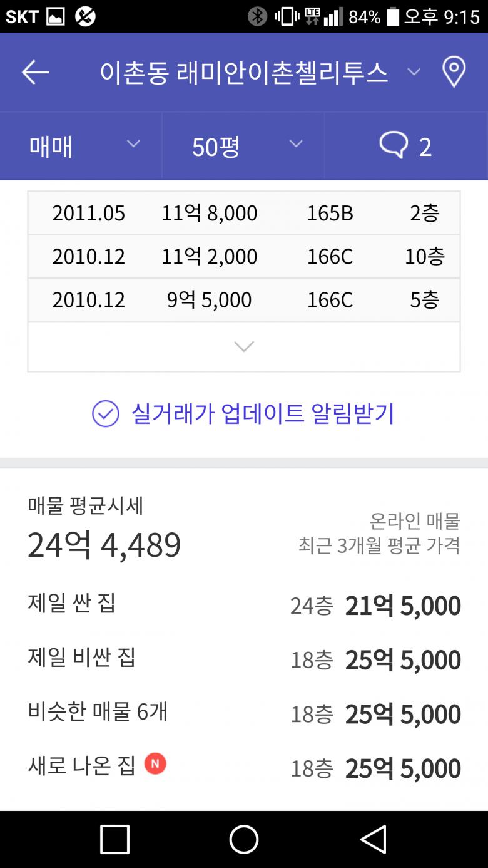Tap the Bluetooth icon in status bar
This screenshot has height=868, width=488.
[x=257, y=16]
